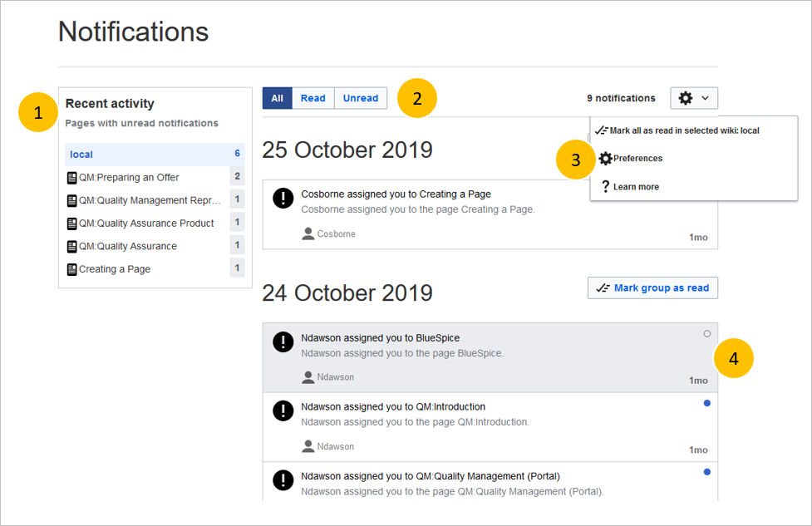812x526 pixels.
Task: Click alert icon of Creating a Page notification
Action: (x=283, y=198)
